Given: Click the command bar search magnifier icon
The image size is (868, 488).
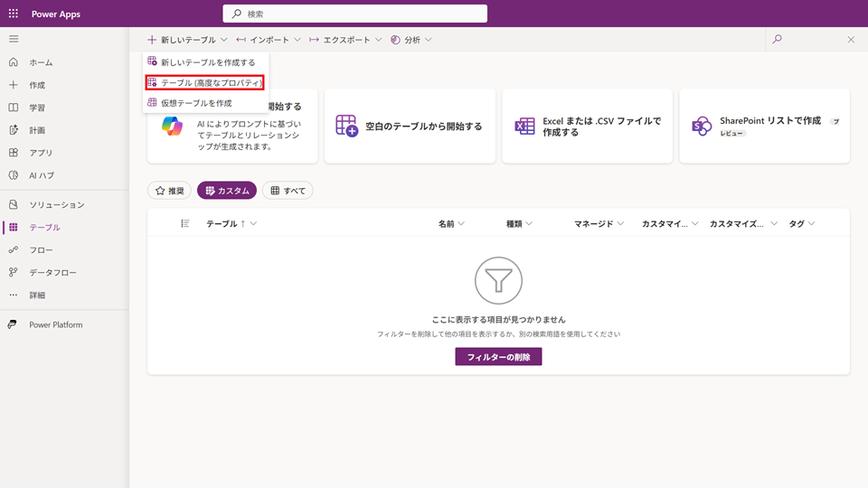Looking at the screenshot, I should 778,39.
